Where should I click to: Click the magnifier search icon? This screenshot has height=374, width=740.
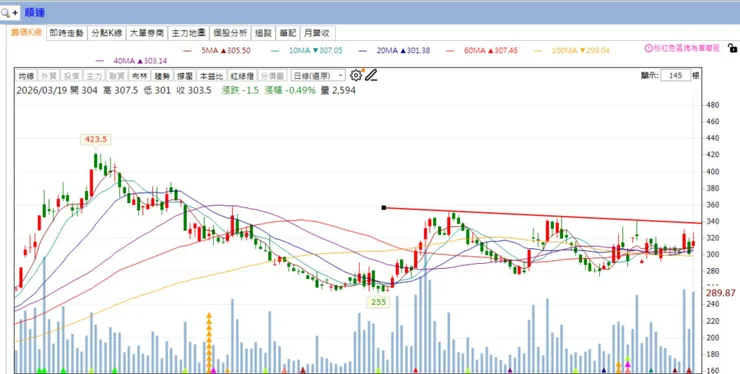coord(5,13)
